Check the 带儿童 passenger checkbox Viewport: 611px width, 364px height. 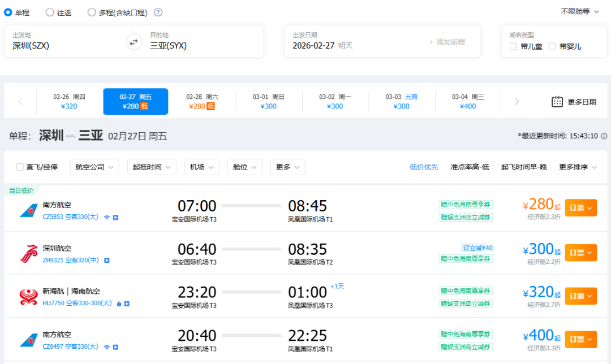pyautogui.click(x=513, y=46)
